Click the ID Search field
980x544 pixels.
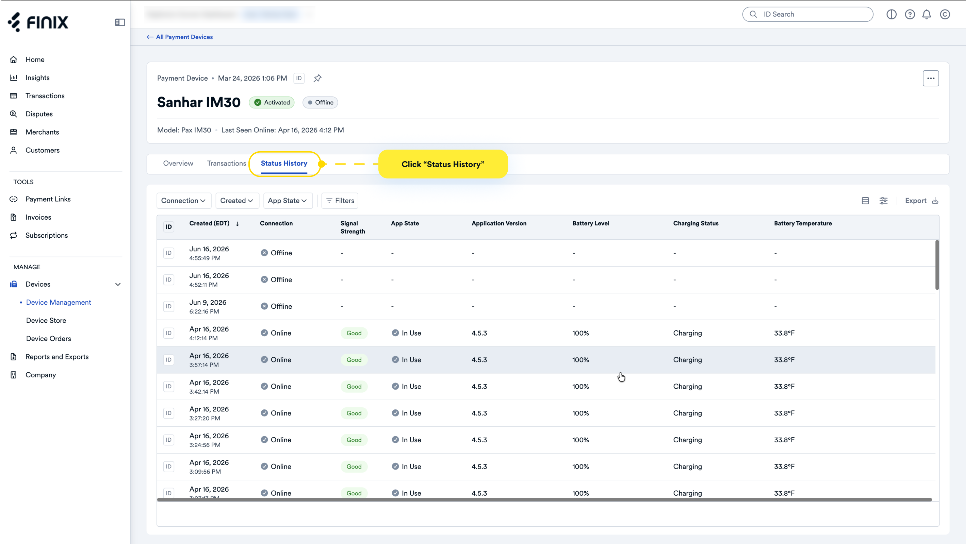(807, 14)
